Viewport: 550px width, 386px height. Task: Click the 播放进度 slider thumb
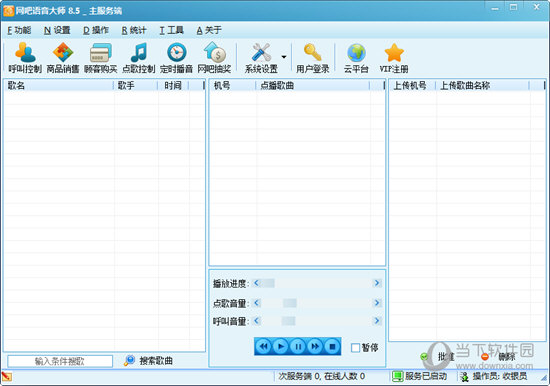pos(268,283)
